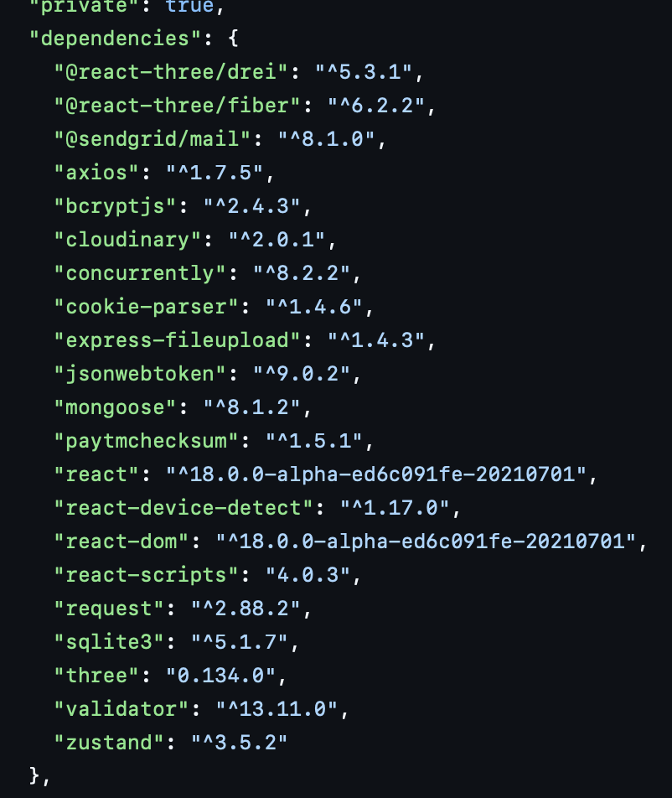The image size is (672, 798).
Task: Click the "react-dom" version string
Action: (x=426, y=541)
